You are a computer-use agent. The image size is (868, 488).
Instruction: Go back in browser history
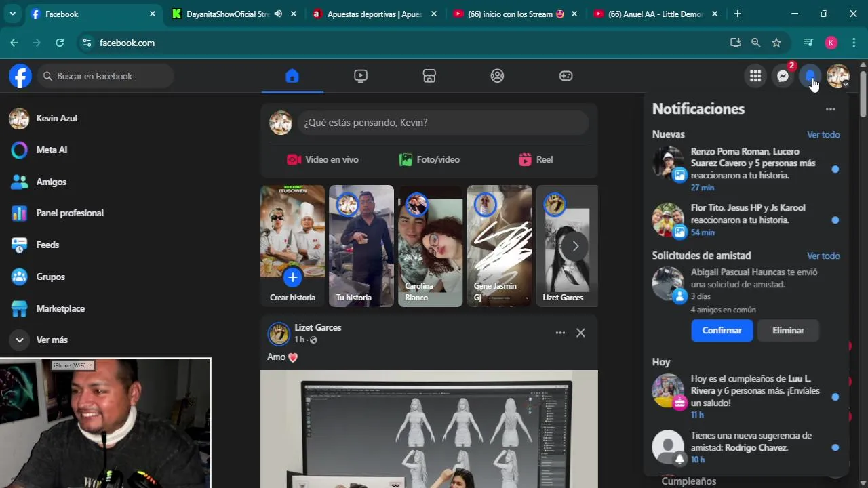(14, 43)
